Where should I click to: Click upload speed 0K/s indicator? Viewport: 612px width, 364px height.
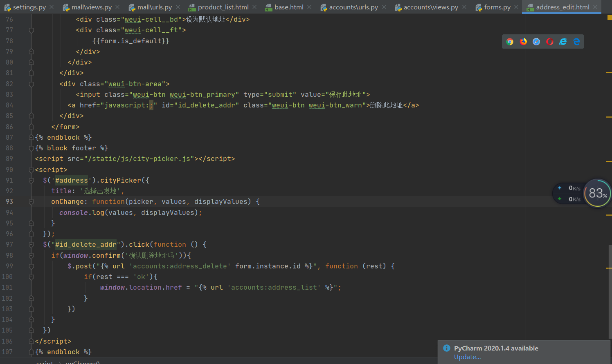click(569, 188)
